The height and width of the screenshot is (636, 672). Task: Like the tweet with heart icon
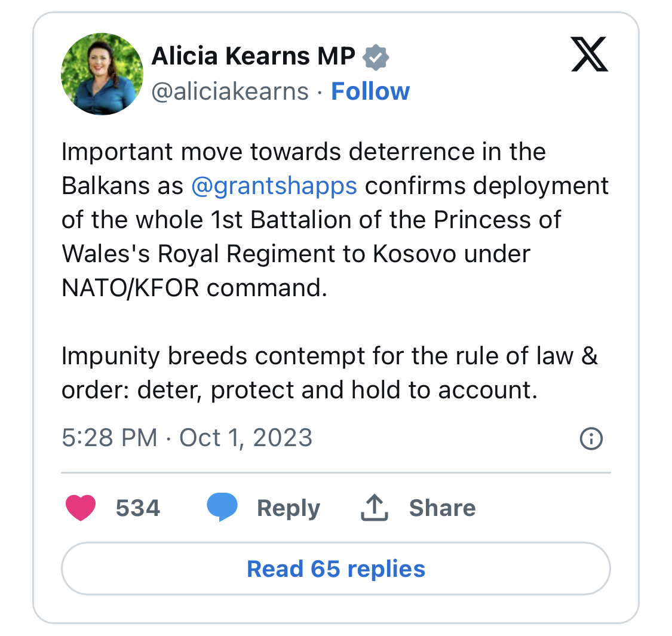coord(81,508)
